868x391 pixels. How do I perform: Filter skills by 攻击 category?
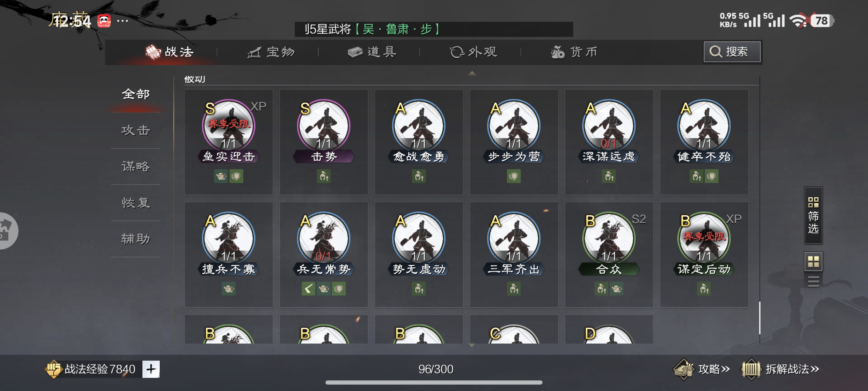pos(135,130)
